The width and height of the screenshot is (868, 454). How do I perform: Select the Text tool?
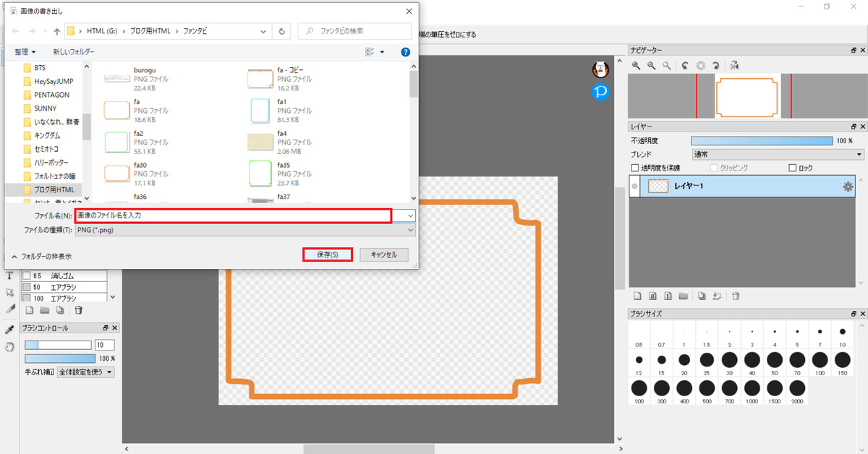[x=9, y=275]
